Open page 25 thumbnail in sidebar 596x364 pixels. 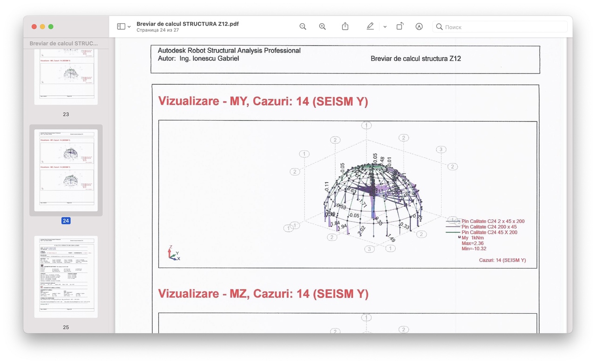(66, 276)
